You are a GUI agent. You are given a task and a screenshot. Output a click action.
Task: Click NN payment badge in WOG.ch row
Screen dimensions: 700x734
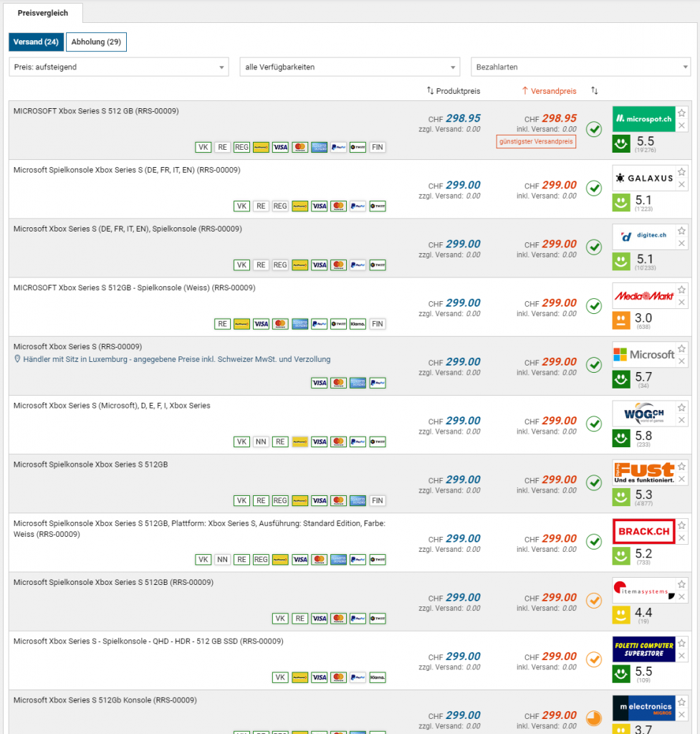(x=261, y=442)
